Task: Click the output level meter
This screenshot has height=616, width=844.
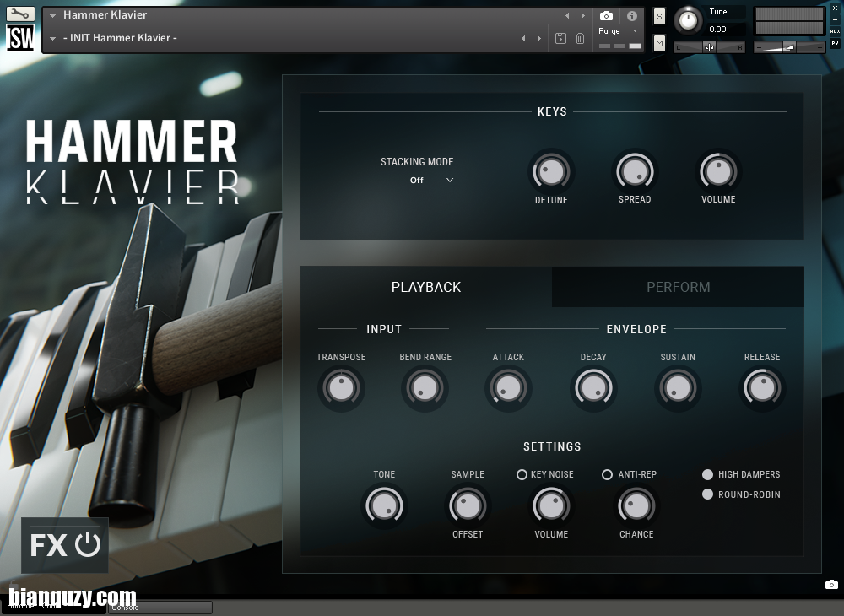Action: 789,21
